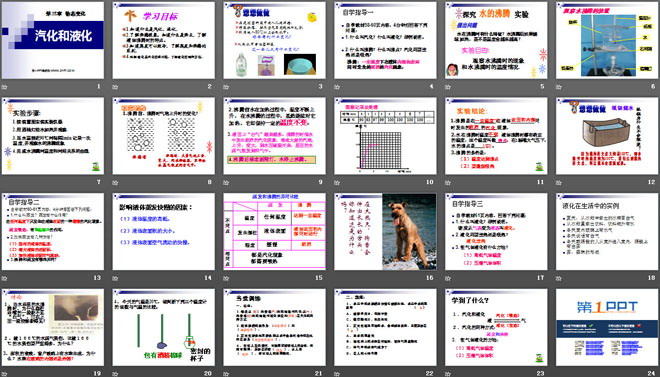Click the animation star icon under slide 19
This screenshot has width=660, height=377.
pos(5,373)
